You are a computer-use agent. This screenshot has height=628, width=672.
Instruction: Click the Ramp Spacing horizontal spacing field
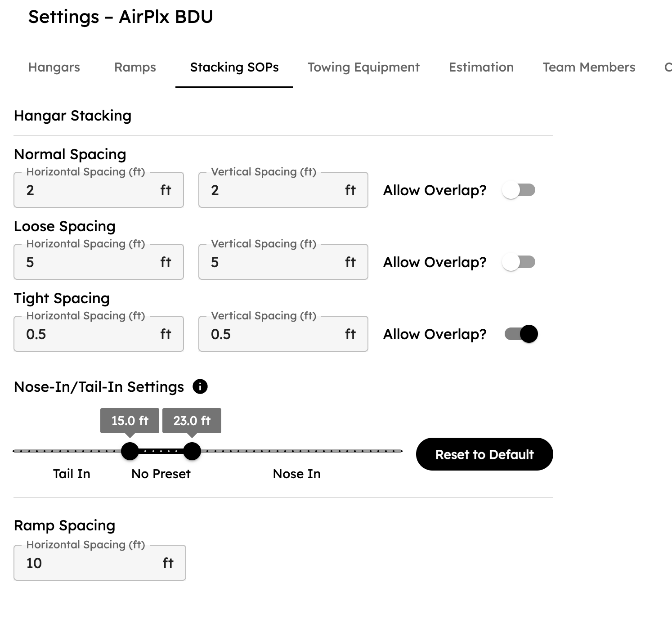(x=100, y=563)
